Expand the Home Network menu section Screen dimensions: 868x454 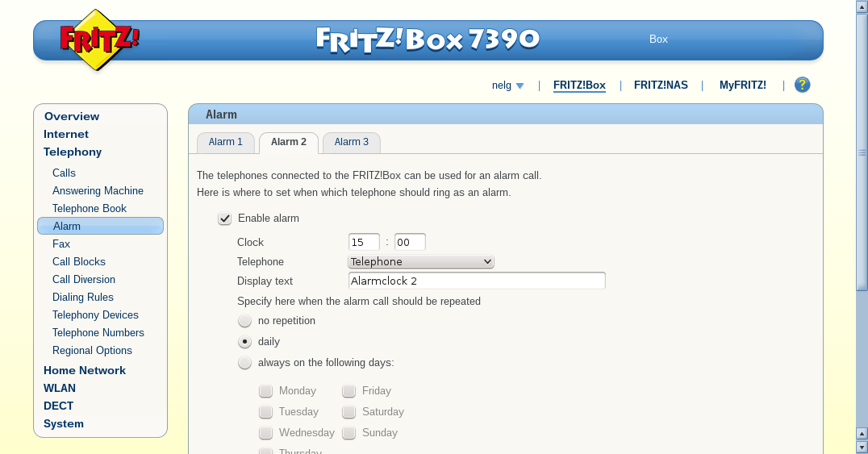(85, 370)
